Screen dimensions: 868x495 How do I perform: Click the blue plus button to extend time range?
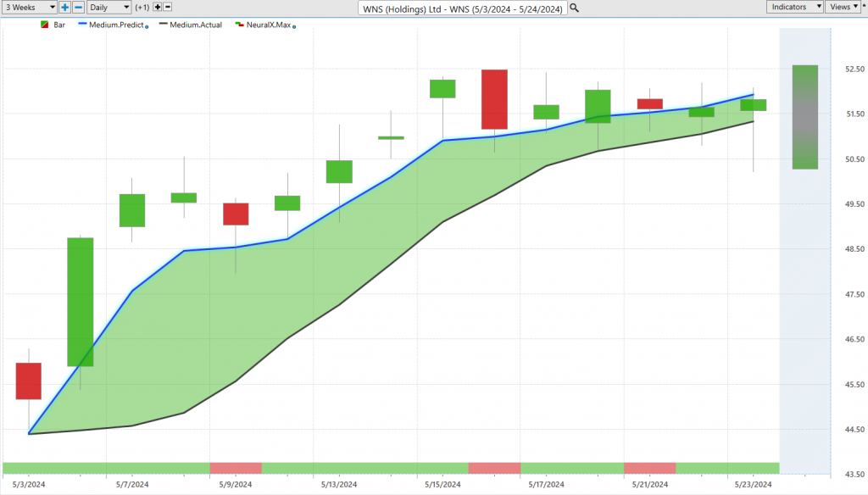click(x=65, y=7)
